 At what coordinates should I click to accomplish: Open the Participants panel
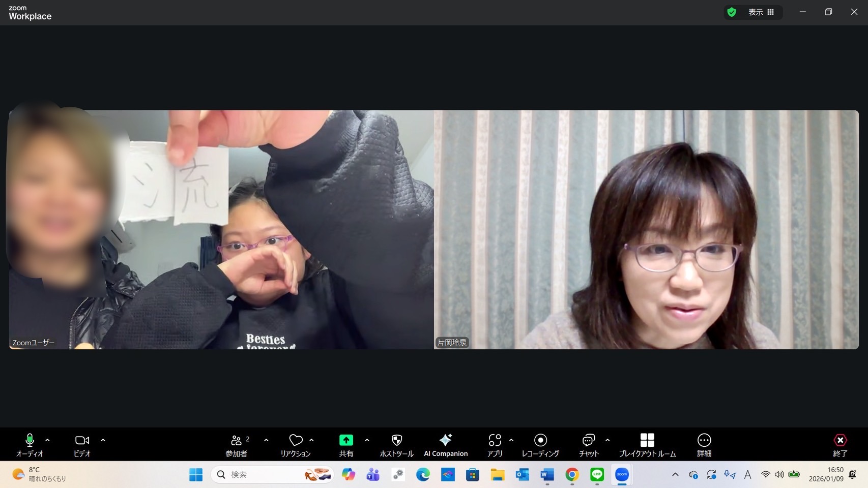coord(237,444)
